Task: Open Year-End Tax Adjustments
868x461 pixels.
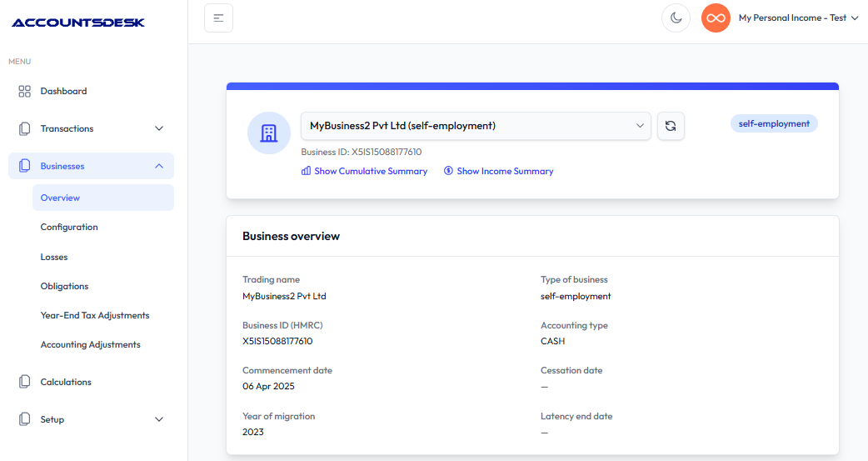Action: 95,315
